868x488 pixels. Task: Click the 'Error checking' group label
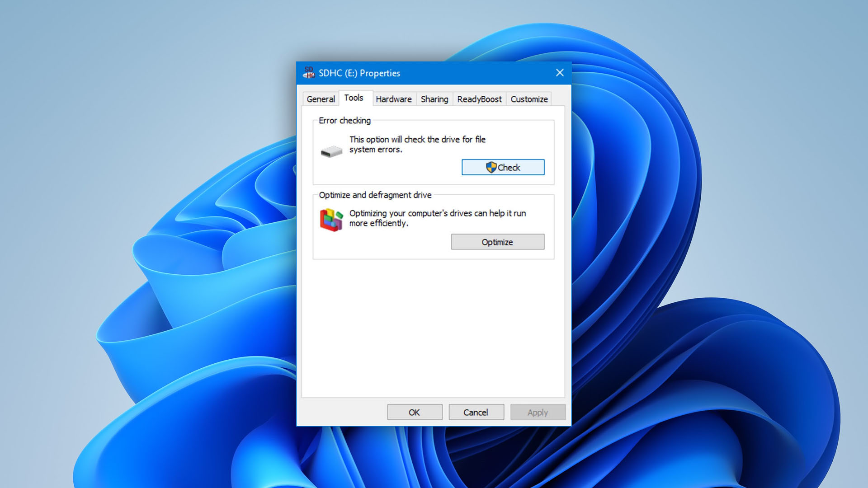coord(344,121)
